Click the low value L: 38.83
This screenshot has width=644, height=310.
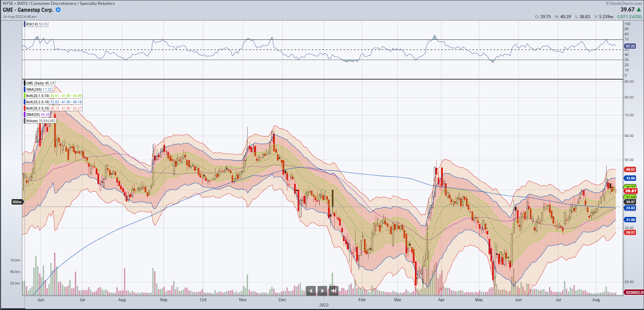tap(583, 17)
